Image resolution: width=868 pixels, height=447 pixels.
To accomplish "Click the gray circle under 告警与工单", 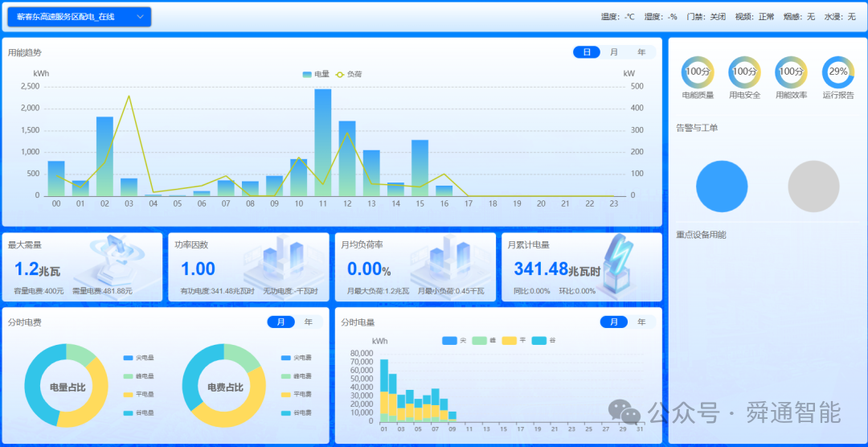I will click(813, 187).
